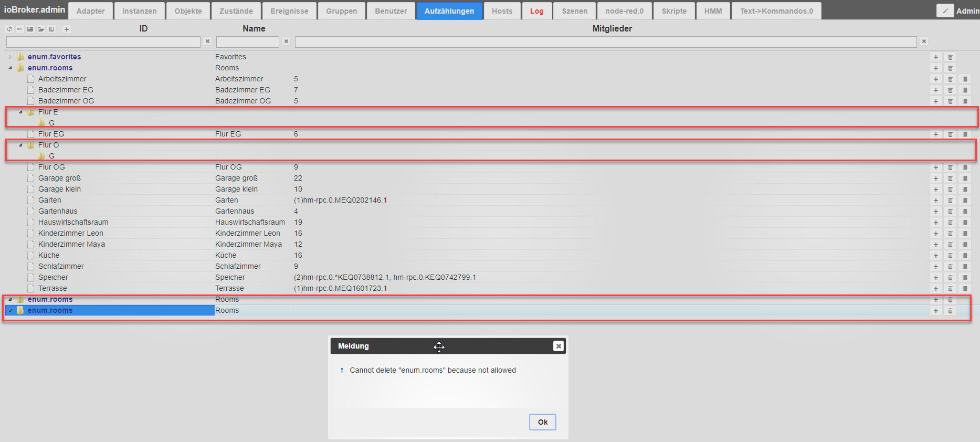This screenshot has height=442, width=980.
Task: Open the Objekte tab
Action: (188, 11)
